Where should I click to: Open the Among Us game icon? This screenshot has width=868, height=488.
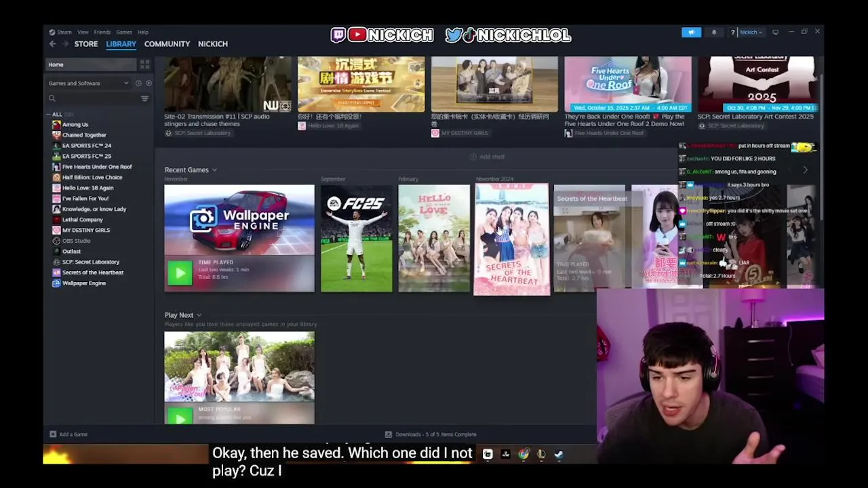point(56,125)
